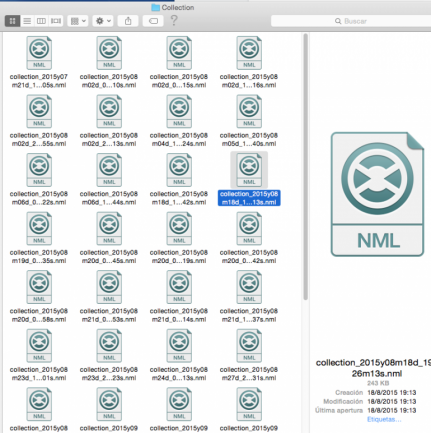Viewport: 431px width, 433px height.
Task: Open the gear action menu
Action: point(103,21)
